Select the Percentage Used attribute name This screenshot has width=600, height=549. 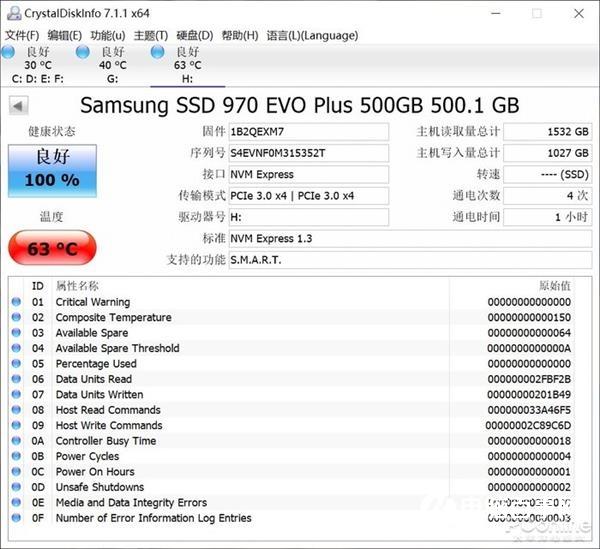click(x=96, y=363)
